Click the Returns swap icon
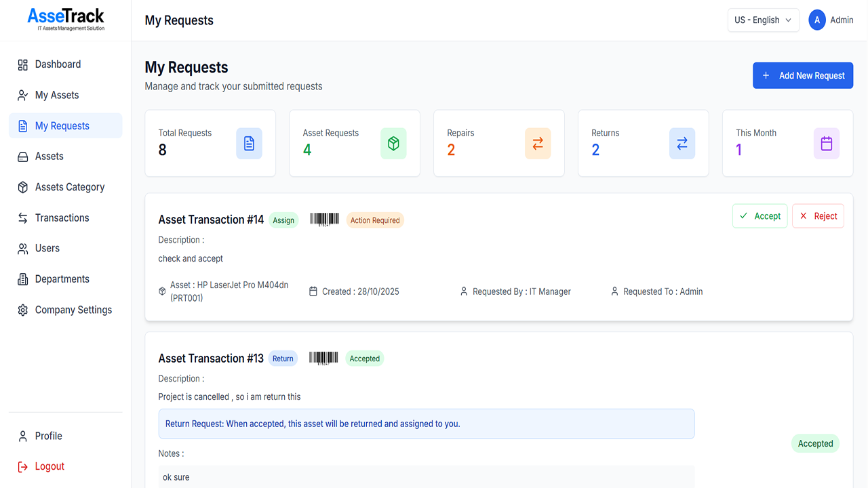 coord(682,144)
